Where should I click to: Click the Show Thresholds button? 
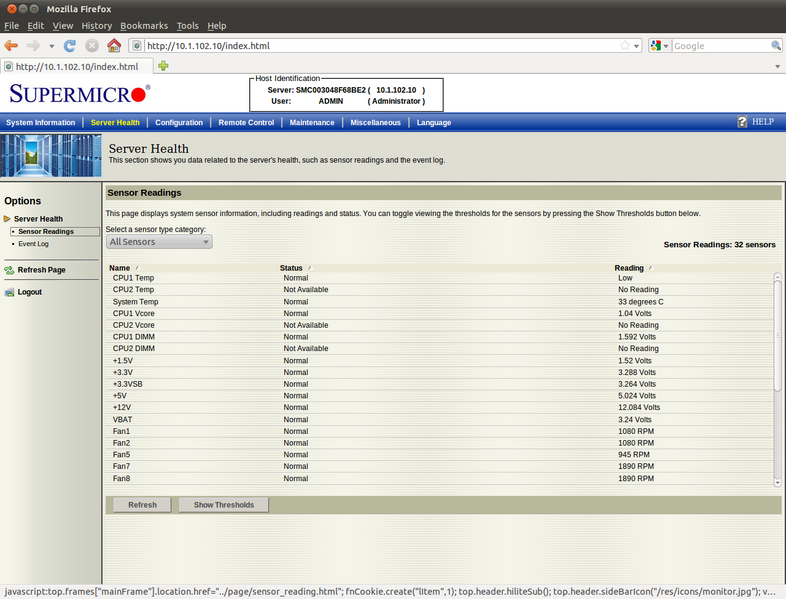[x=224, y=505]
